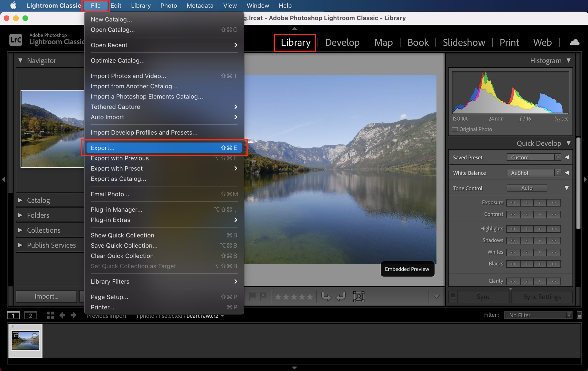
Task: Click the Import button
Action: [x=46, y=296]
